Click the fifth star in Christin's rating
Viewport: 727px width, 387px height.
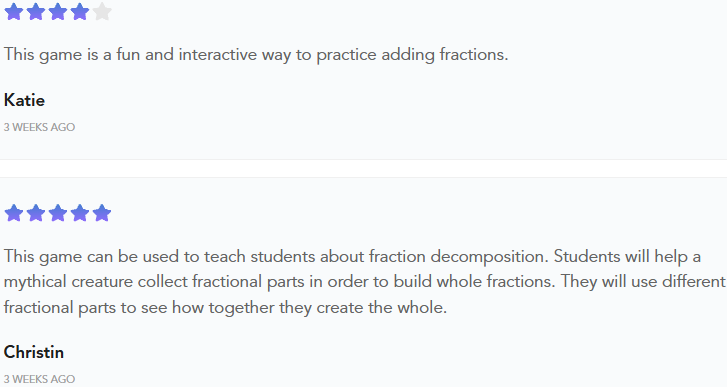pos(102,213)
